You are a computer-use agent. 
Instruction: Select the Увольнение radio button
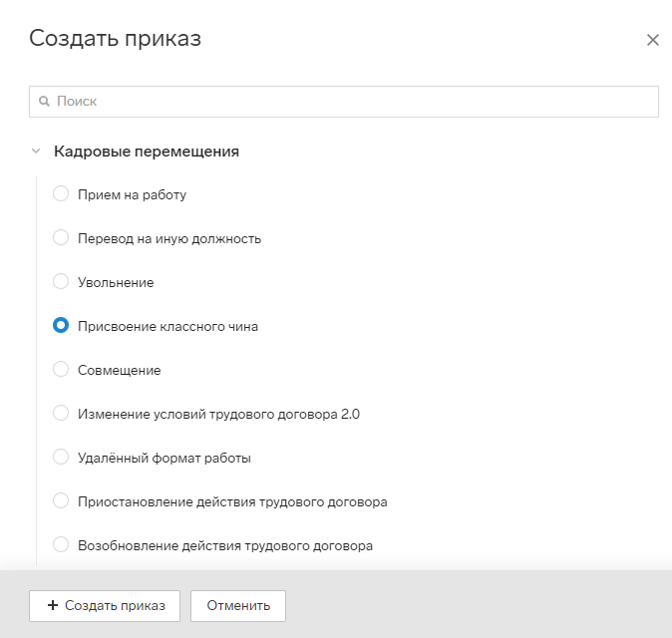point(61,281)
